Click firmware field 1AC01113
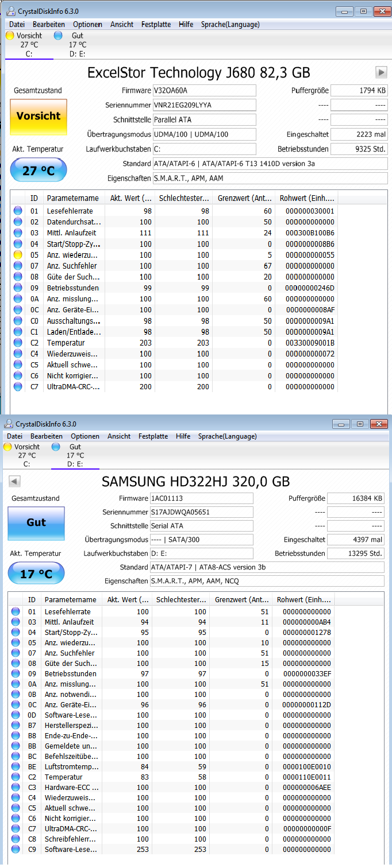Viewport: 392px width, 868px height. [201, 498]
